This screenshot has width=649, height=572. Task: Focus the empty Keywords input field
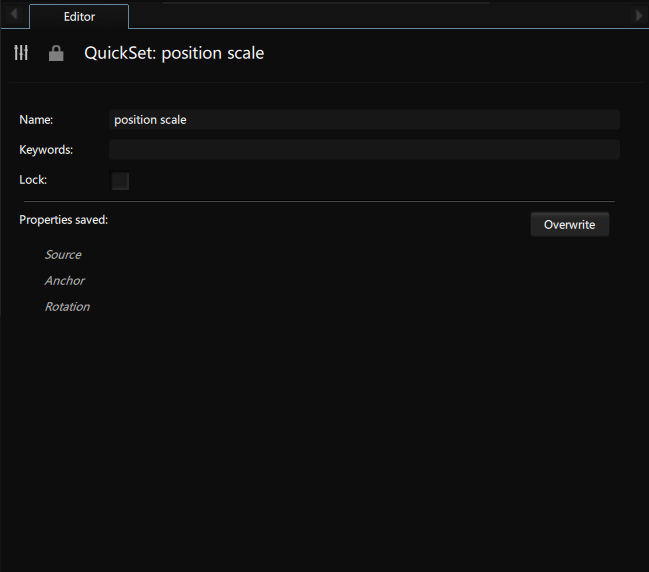pos(364,149)
